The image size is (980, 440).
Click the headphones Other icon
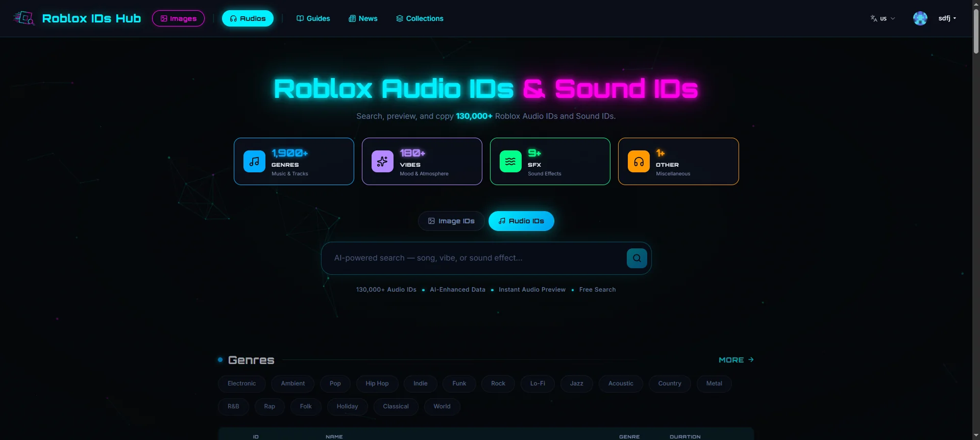coord(639,162)
